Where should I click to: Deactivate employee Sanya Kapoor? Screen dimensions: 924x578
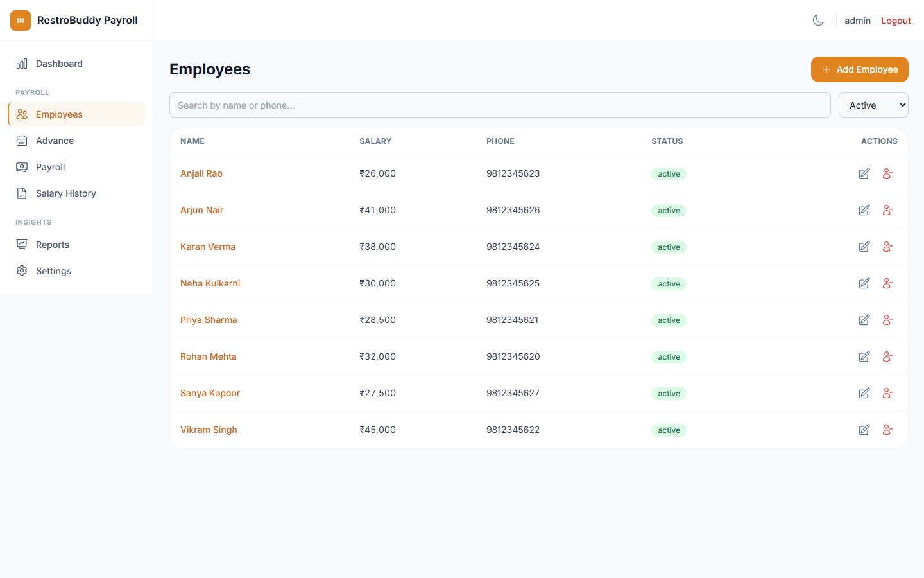pyautogui.click(x=887, y=393)
